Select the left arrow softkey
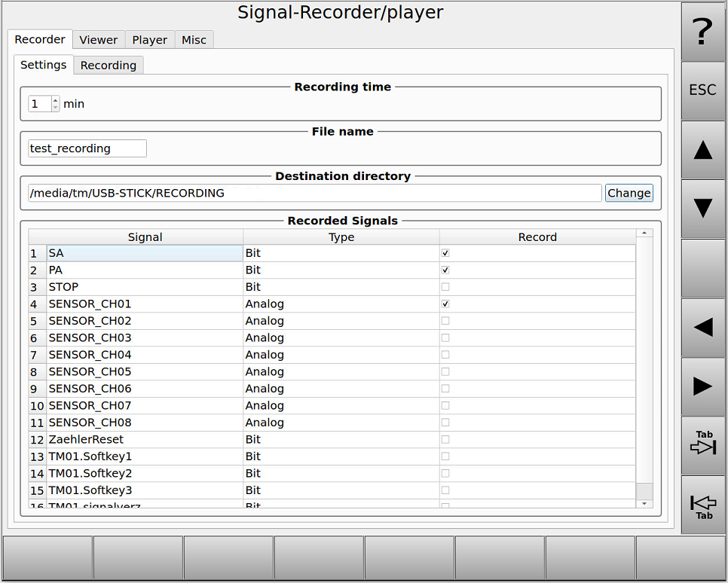 [702, 327]
